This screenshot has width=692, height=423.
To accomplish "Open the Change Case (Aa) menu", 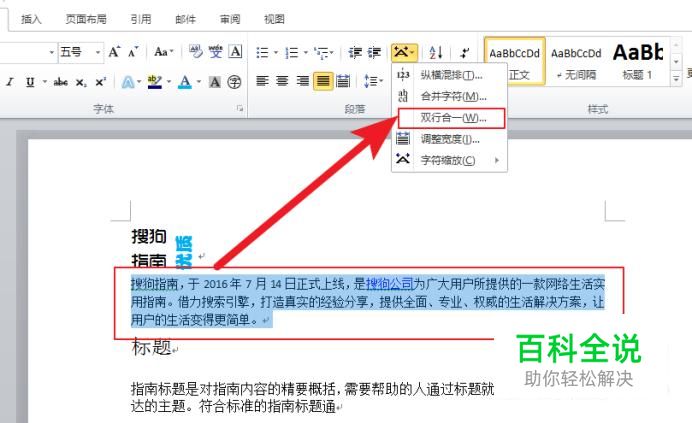I will 164,52.
